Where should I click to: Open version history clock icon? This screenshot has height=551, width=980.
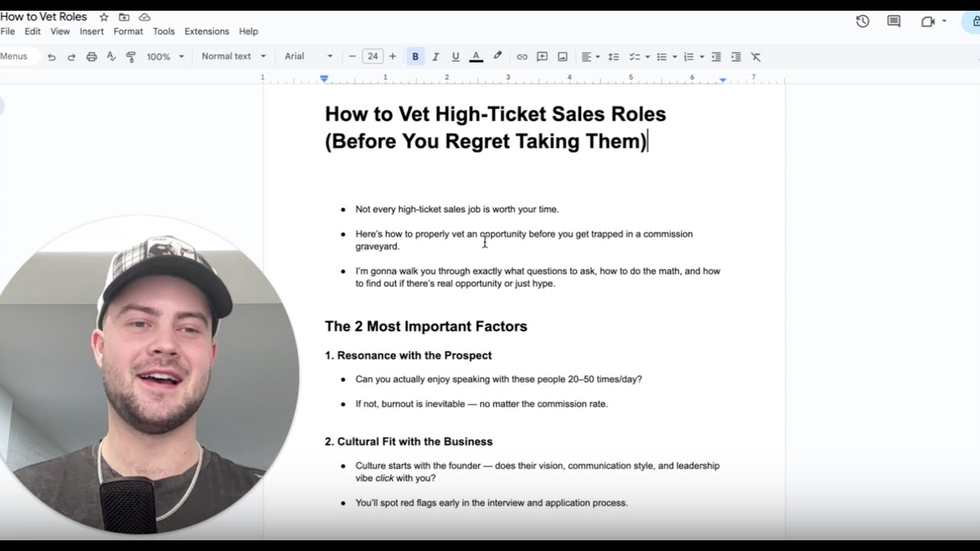coord(862,21)
